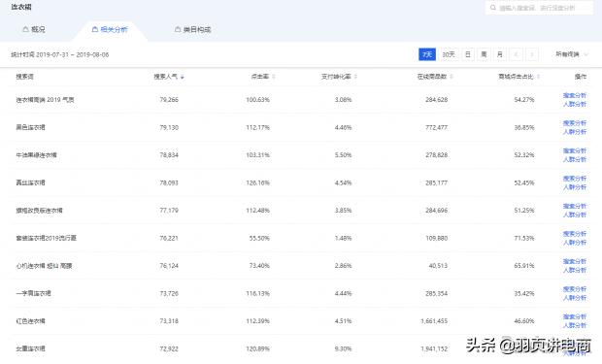Select keyword containing '2019' in 76,221 row
Image resolution: width=602 pixels, height=364 pixels.
(x=46, y=238)
